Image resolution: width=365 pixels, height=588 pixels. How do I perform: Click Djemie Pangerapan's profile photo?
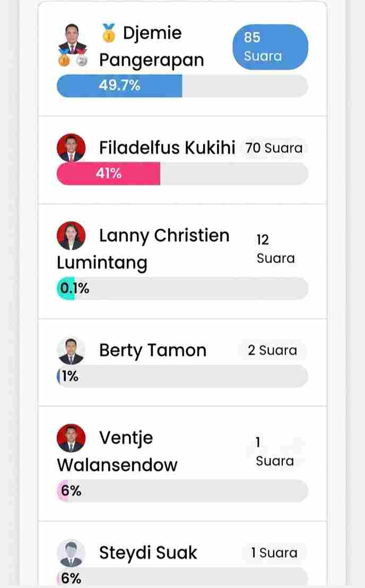72,39
